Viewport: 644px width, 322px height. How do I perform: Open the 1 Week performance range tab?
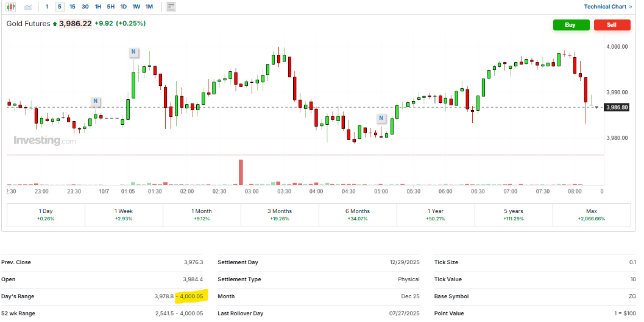coord(124,214)
